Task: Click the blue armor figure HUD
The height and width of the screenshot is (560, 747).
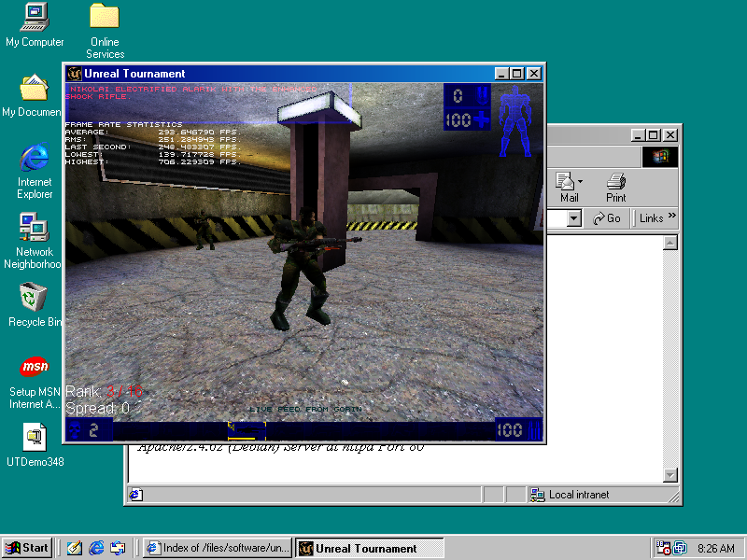Action: tap(516, 121)
